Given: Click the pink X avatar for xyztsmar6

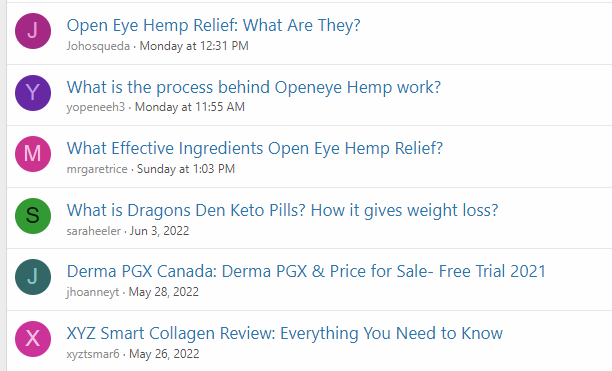Looking at the screenshot, I should 33,339.
